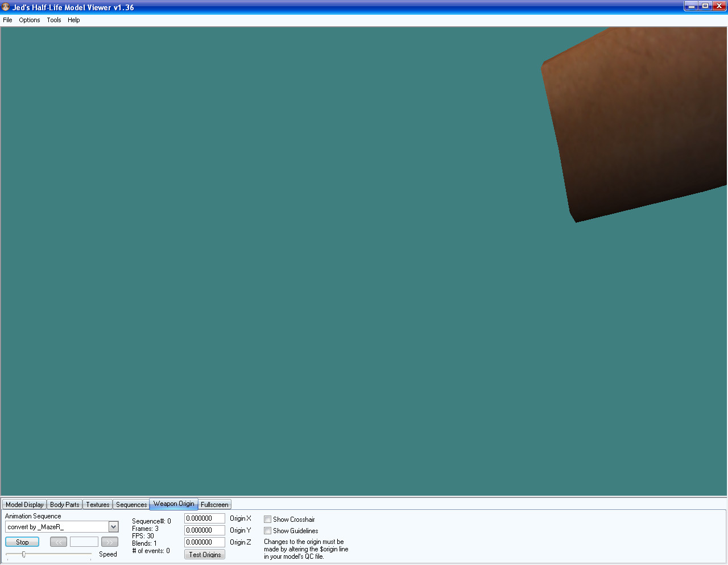Focus the Origin Z value field
The image size is (728, 565).
click(204, 542)
